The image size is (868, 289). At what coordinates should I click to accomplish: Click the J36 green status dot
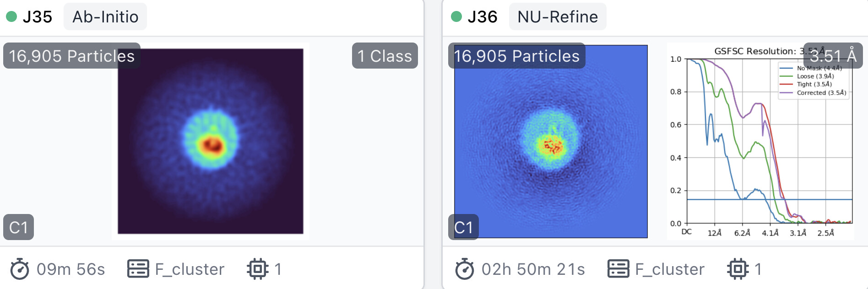tap(456, 17)
